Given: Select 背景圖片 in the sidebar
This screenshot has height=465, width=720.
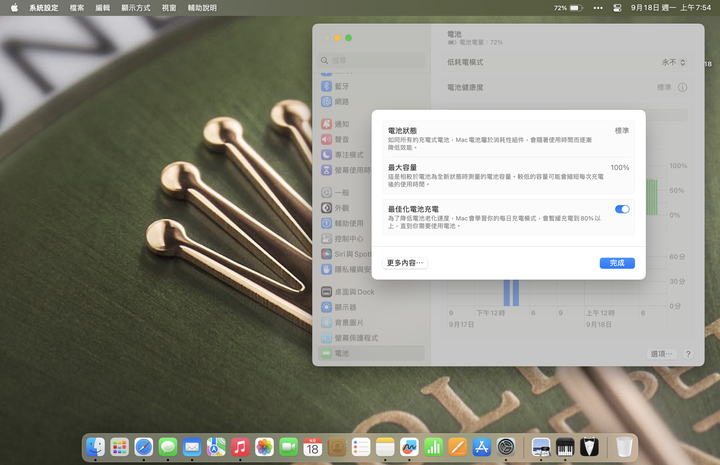Looking at the screenshot, I should pyautogui.click(x=371, y=323).
